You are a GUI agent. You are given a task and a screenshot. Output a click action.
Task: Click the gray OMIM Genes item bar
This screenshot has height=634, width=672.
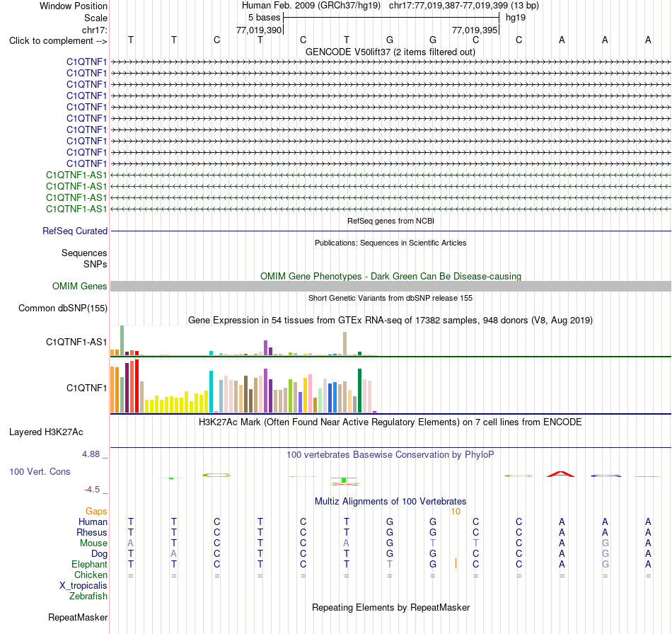(390, 287)
